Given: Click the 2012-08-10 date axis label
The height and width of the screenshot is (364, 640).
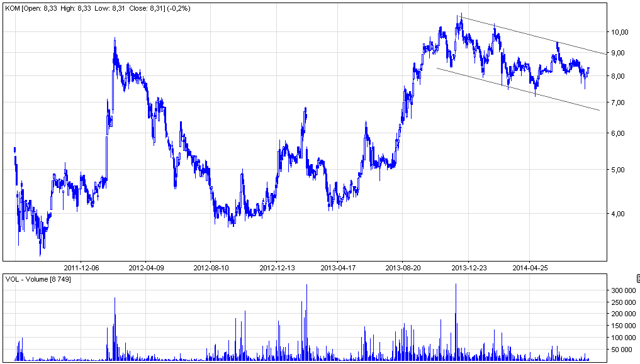Looking at the screenshot, I should click(x=211, y=268).
